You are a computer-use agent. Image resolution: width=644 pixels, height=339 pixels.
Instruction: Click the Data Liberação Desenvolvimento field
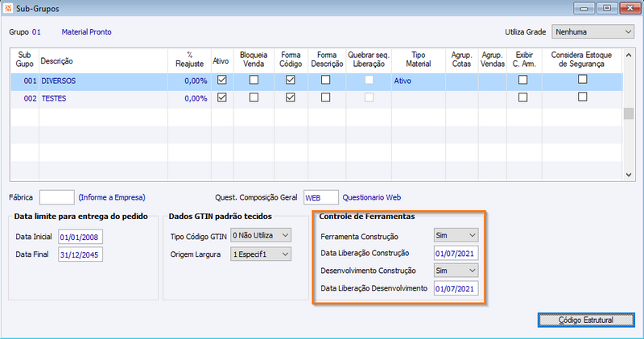(456, 288)
